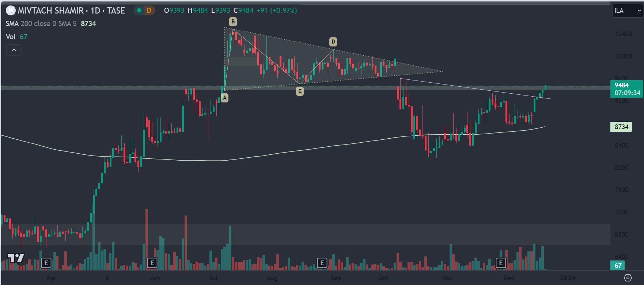Open the December earnings E marker
Image resolution: width=644 pixels, height=285 pixels.
(501, 263)
